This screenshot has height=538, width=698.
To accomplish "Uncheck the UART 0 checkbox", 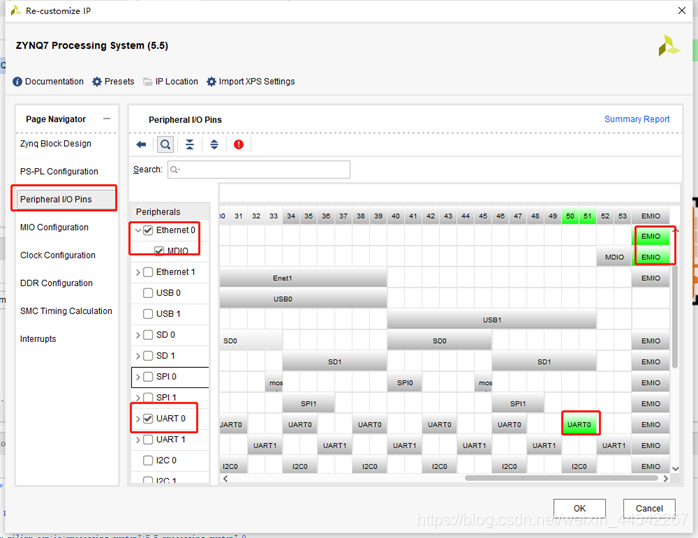I will (148, 418).
